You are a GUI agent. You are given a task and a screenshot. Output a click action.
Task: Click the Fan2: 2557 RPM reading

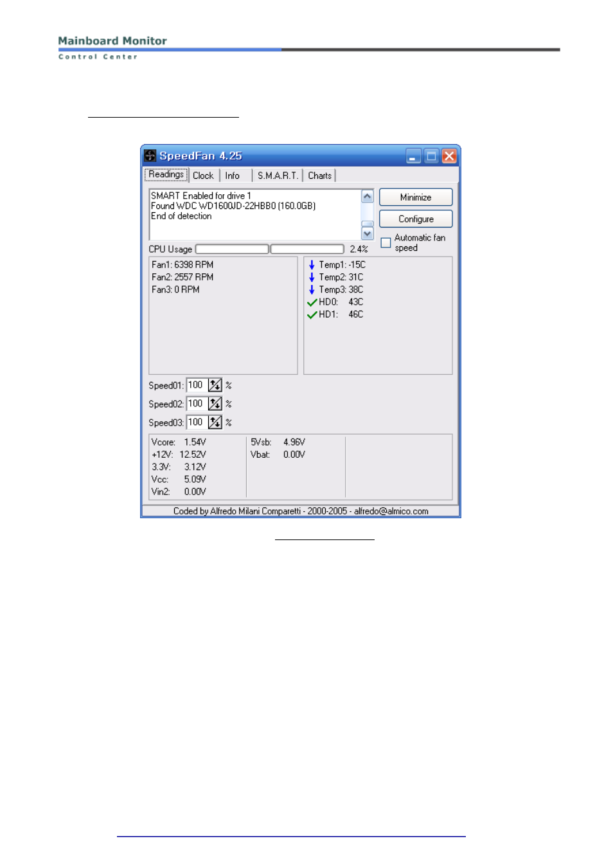point(182,277)
